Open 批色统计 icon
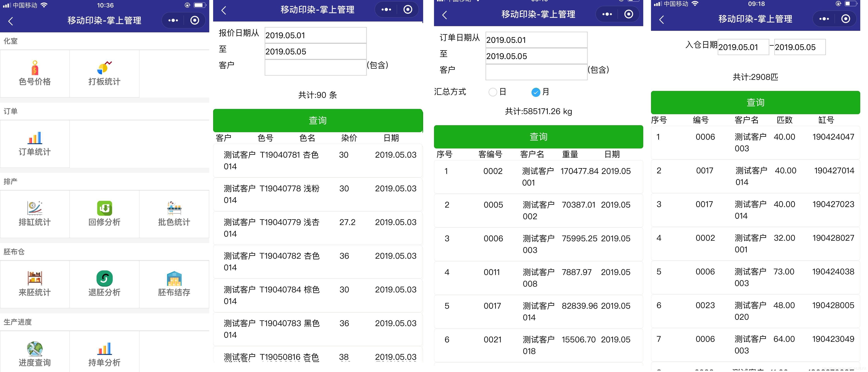 tap(174, 208)
